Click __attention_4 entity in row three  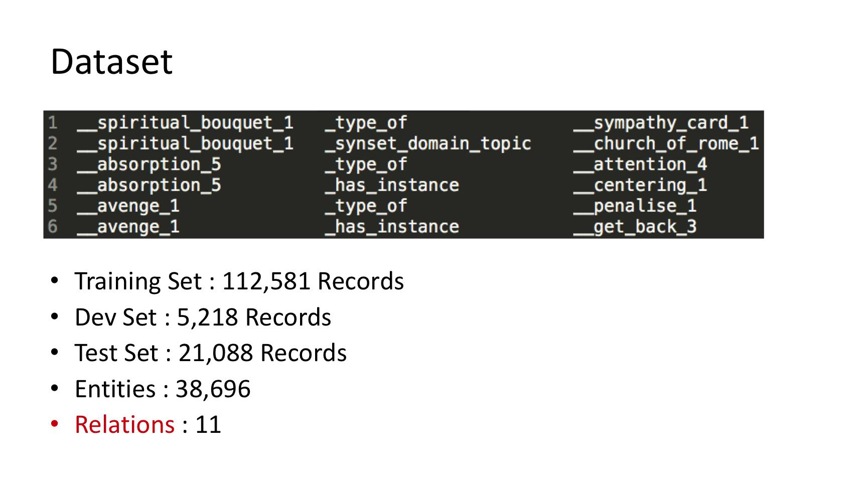tap(640, 165)
